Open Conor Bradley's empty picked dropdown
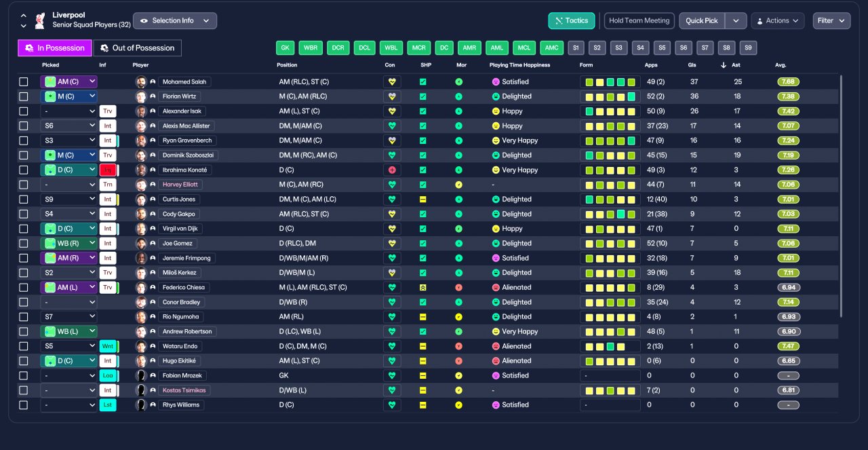Image resolution: width=868 pixels, height=450 pixels. coord(69,302)
